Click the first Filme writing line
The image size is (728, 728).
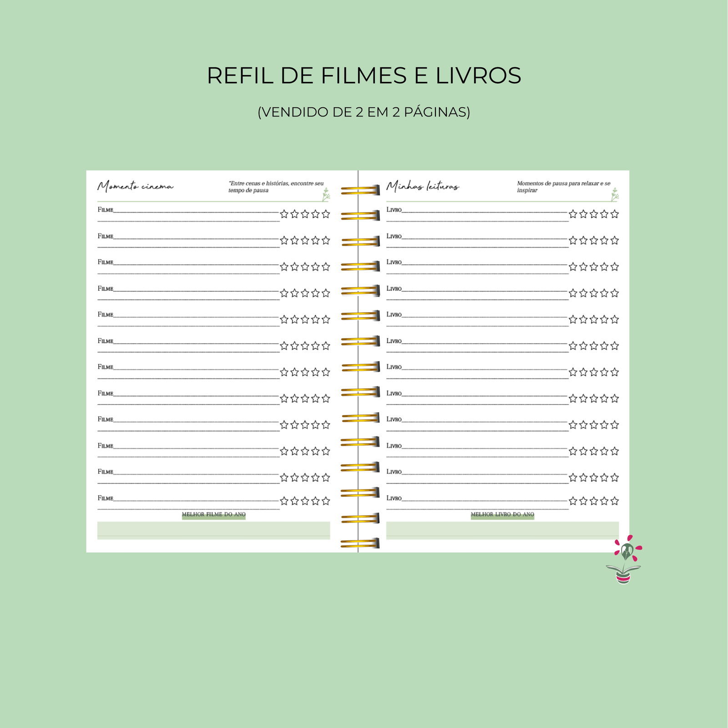click(x=196, y=212)
